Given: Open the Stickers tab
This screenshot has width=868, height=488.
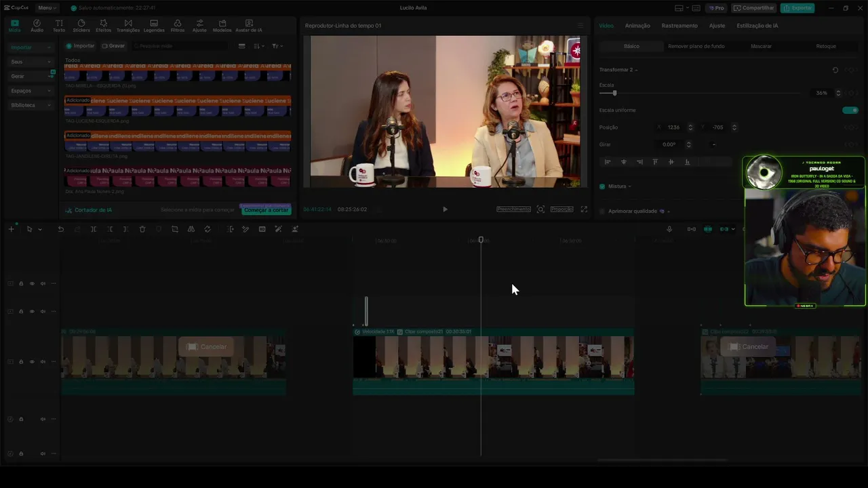Looking at the screenshot, I should [x=81, y=26].
